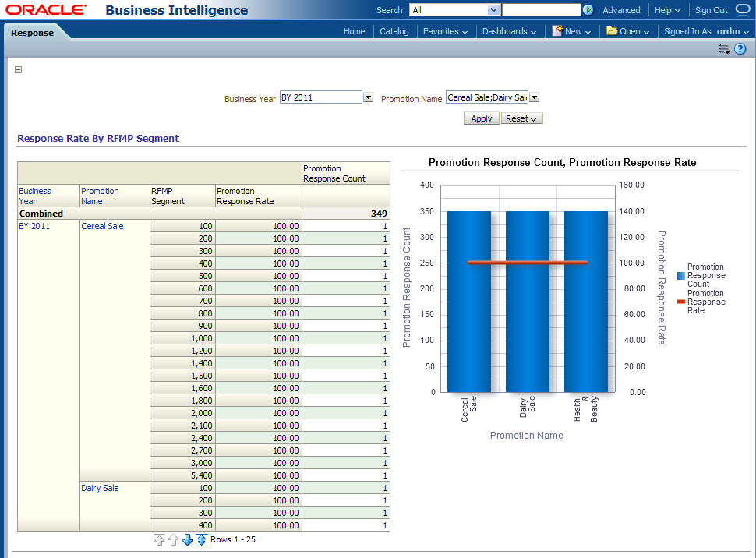Expand the Promotion Name dropdown
The width and height of the screenshot is (756, 558).
(x=534, y=97)
